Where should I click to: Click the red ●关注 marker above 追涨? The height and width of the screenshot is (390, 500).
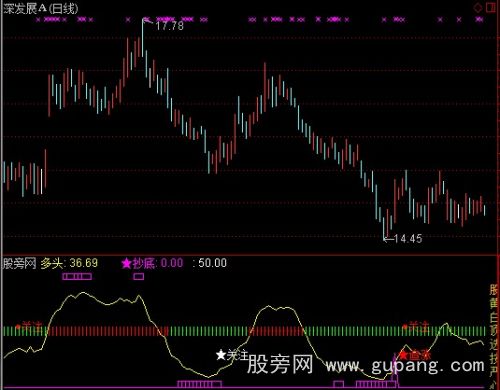coord(416,326)
